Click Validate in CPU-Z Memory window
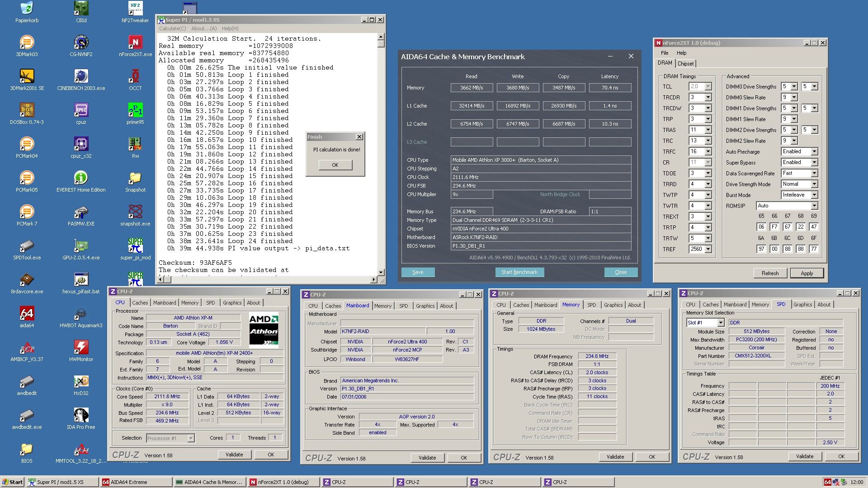This screenshot has width=868, height=488. (615, 457)
